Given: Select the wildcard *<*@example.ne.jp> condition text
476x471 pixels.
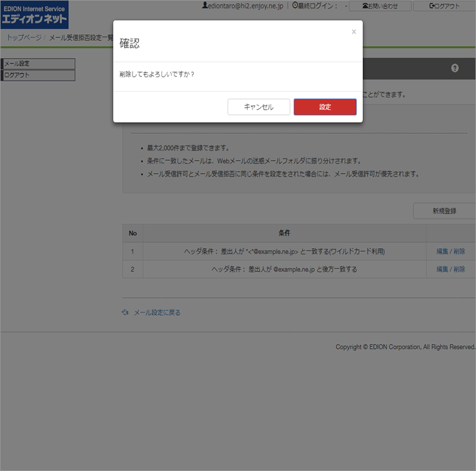Looking at the screenshot, I should tap(284, 251).
